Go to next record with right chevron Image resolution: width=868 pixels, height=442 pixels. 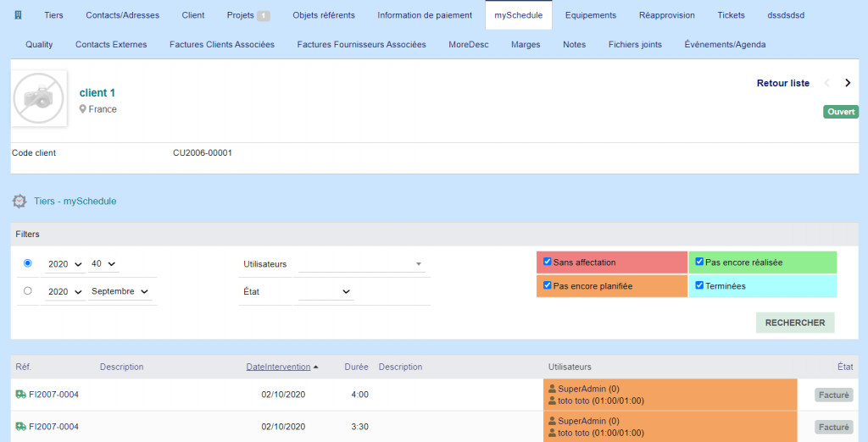pos(848,83)
